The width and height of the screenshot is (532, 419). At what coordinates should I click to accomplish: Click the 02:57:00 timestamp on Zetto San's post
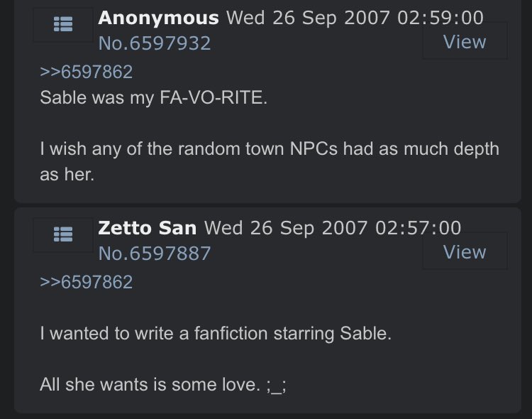click(x=418, y=228)
